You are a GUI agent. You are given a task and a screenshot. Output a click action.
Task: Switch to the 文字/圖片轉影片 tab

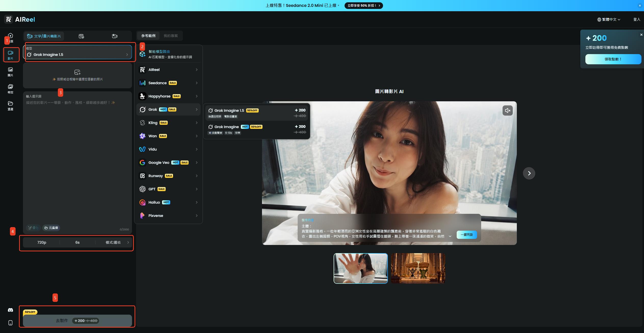pyautogui.click(x=44, y=36)
